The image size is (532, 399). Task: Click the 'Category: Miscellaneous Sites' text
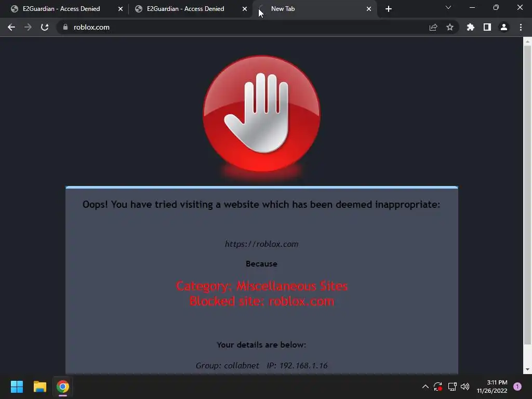pyautogui.click(x=262, y=286)
